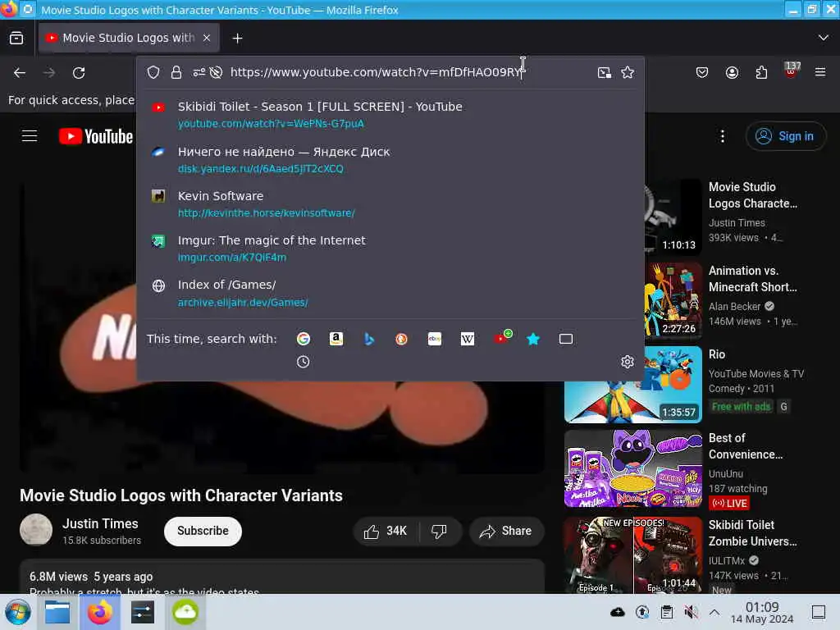This screenshot has width=840, height=630.
Task: Open the tray updates icon with upward arrow
Action: point(641,612)
